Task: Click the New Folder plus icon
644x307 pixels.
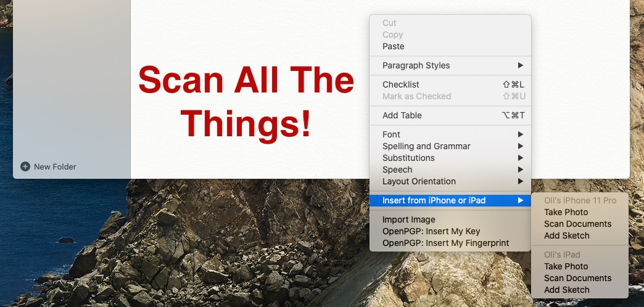Action: tap(25, 166)
